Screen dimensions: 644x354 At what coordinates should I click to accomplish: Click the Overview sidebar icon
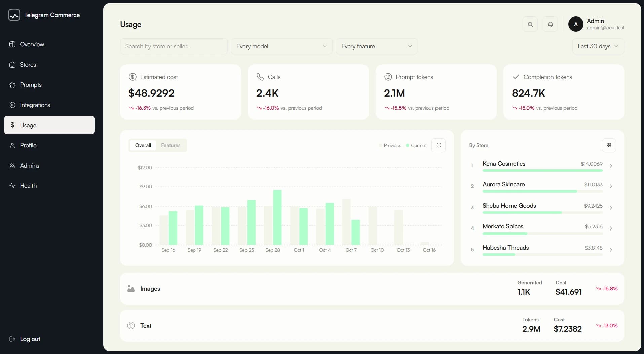12,44
